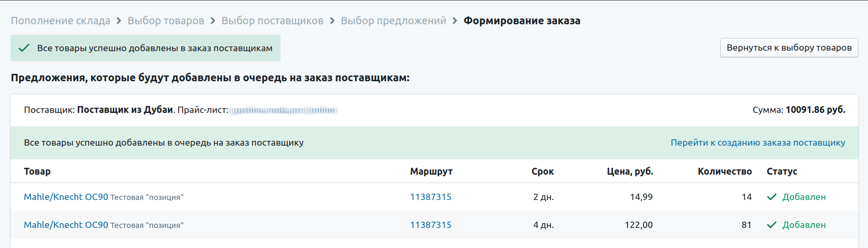Screen dimensions: 868x248
Task: Click the Статус column header
Action: [x=782, y=171]
